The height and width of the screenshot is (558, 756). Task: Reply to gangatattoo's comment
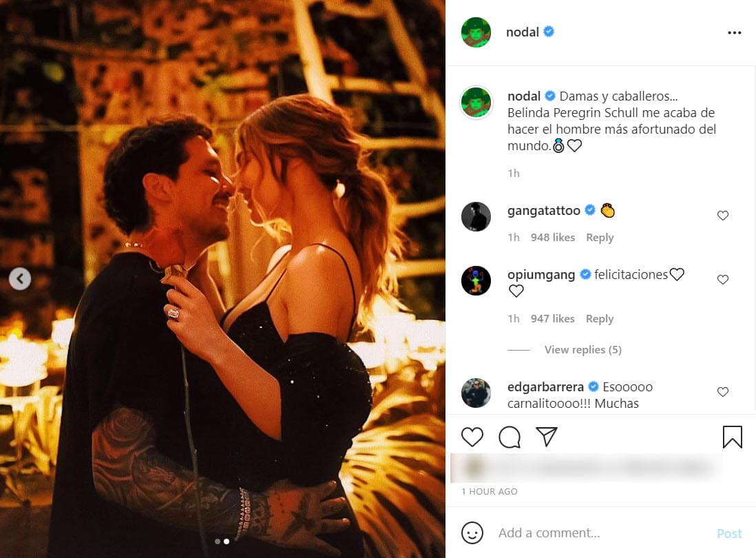[x=599, y=237]
